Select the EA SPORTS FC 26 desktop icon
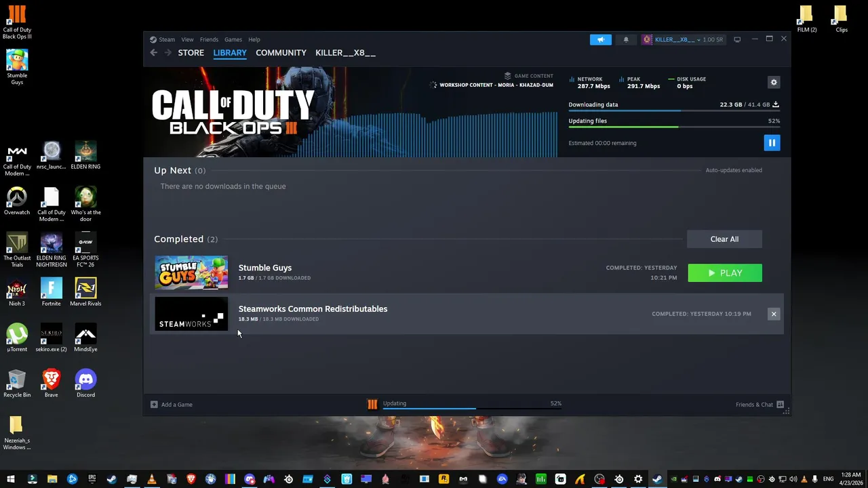This screenshot has height=488, width=868. (x=85, y=249)
